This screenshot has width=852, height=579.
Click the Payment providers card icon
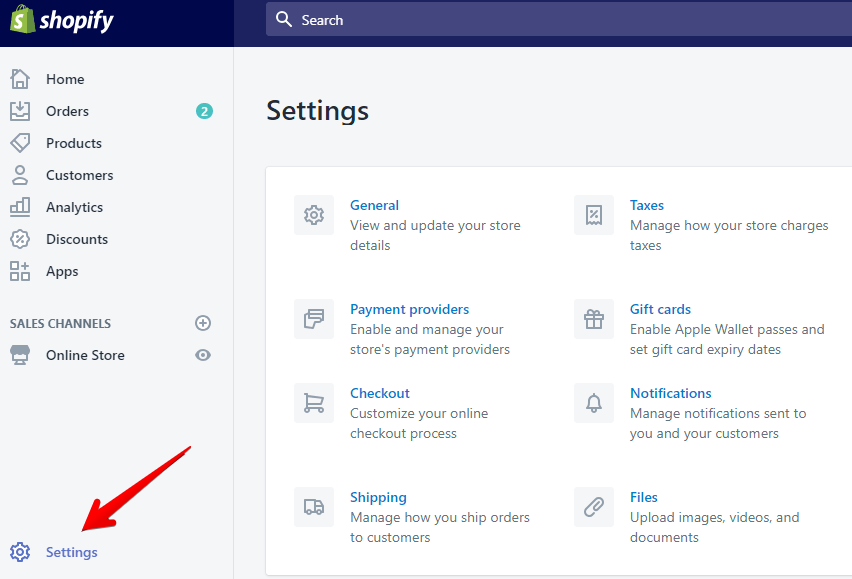coord(314,319)
